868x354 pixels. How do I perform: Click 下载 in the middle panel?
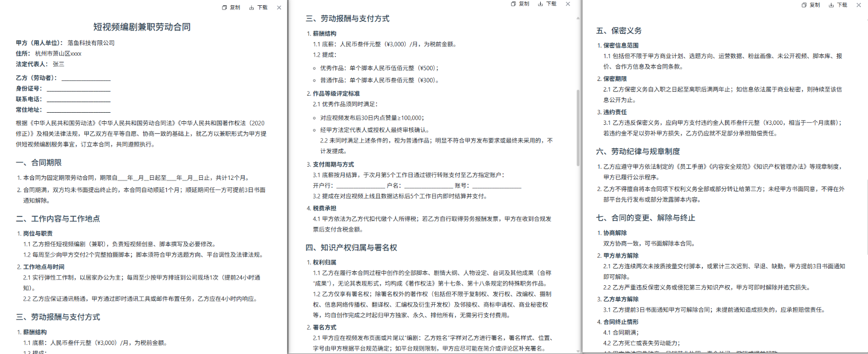pos(548,4)
